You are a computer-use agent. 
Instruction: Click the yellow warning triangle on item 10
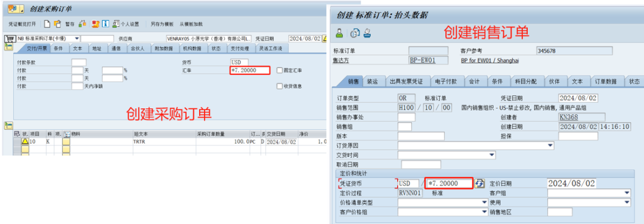[25, 142]
